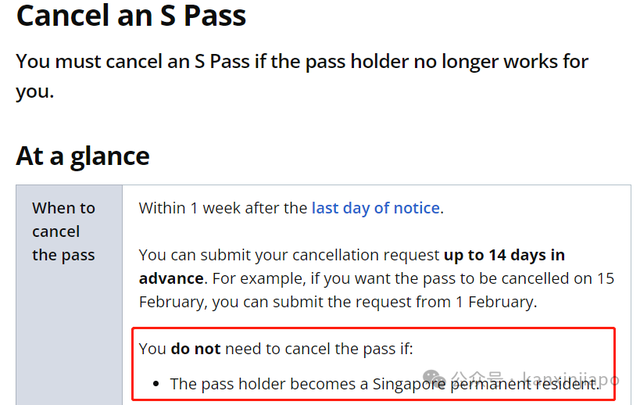Click the bold 'do not' text
The width and height of the screenshot is (640, 405).
pos(196,349)
